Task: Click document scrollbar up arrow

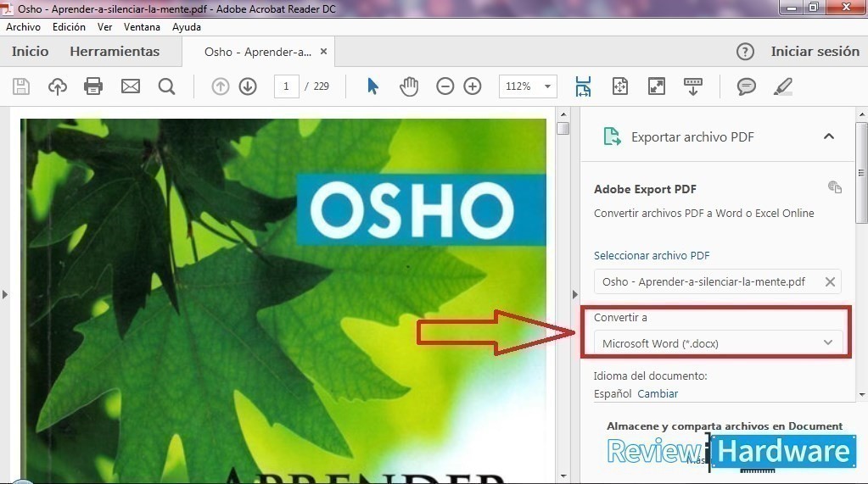Action: [x=563, y=114]
